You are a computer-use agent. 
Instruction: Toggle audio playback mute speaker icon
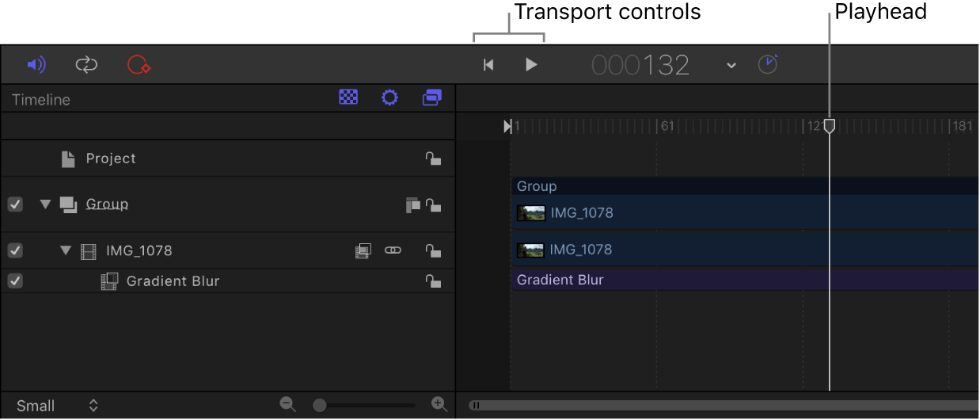36,65
